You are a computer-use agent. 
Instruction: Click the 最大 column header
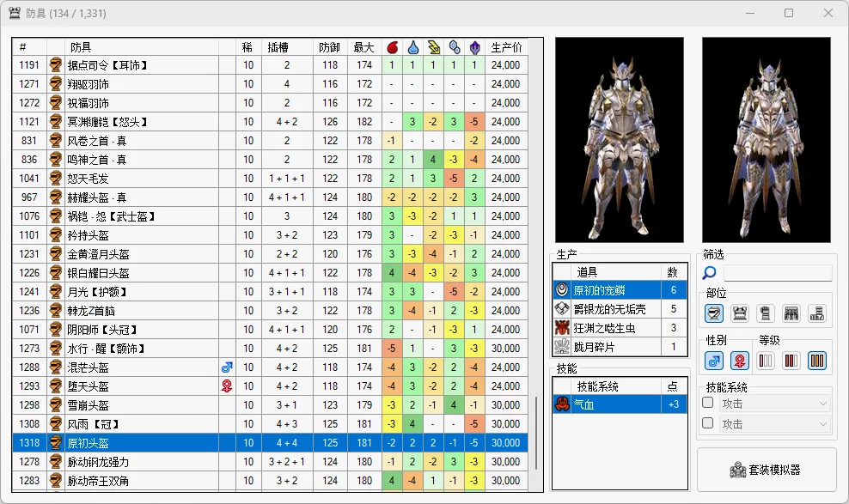tap(364, 47)
